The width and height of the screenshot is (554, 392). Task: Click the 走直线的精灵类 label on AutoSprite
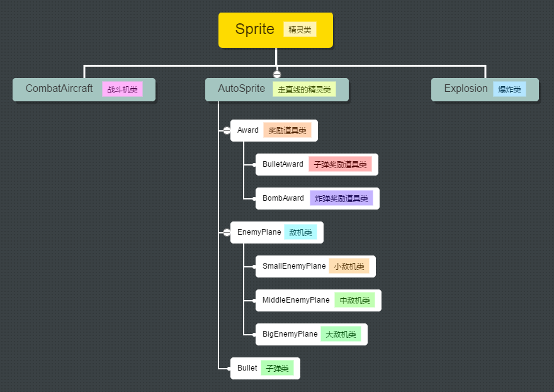[304, 90]
